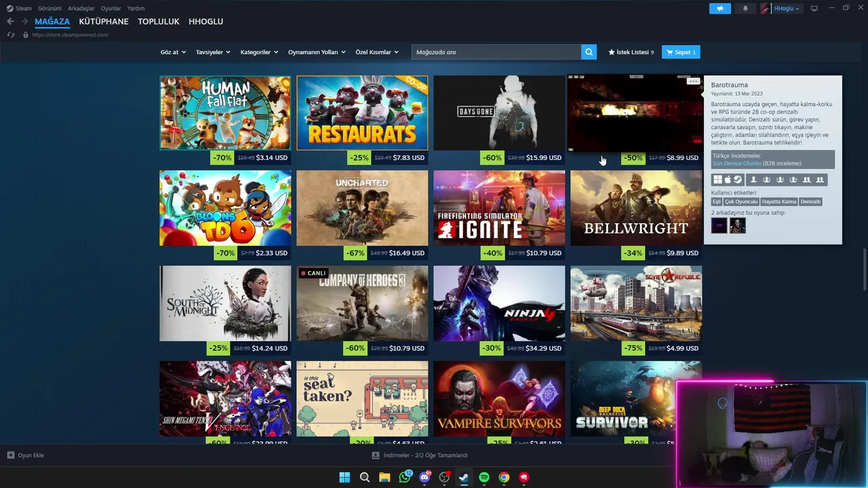Open Company of Heroes 3 card

point(362,303)
